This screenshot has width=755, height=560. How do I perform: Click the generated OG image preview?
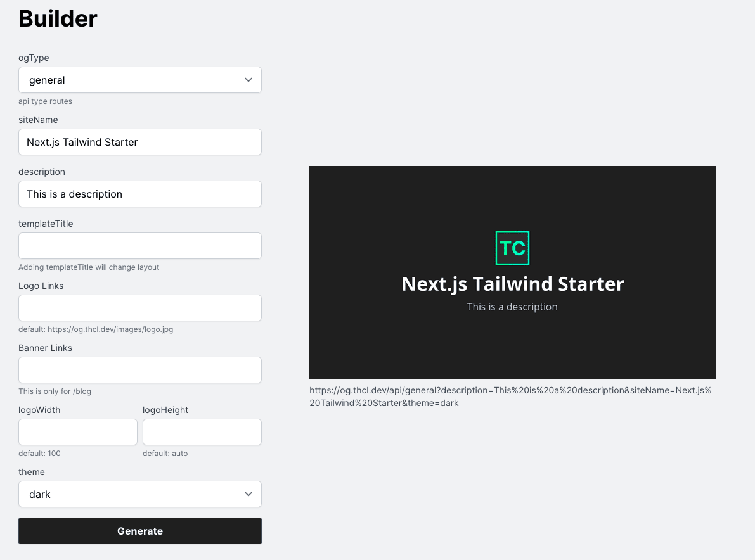point(512,272)
